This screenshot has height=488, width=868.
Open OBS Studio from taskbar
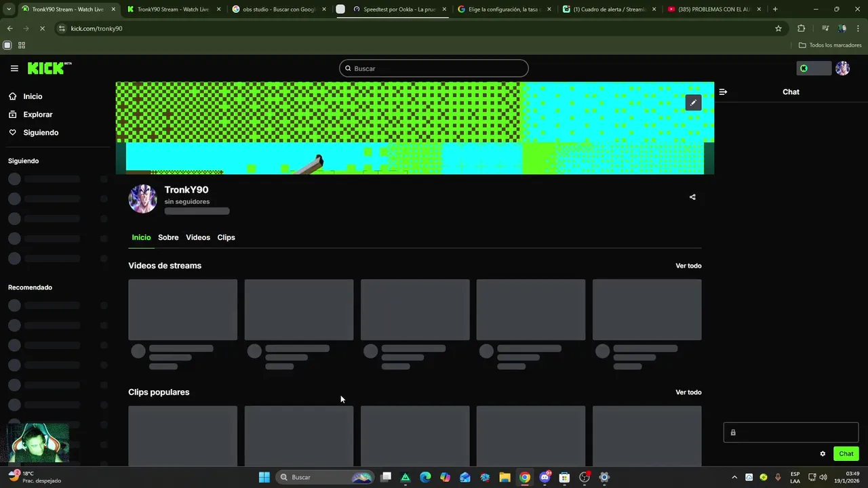(585, 477)
